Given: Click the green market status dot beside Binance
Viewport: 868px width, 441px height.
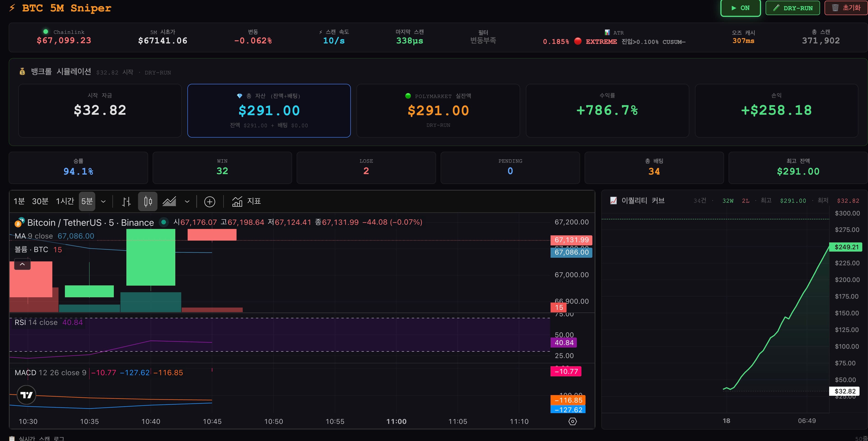Looking at the screenshot, I should pos(163,222).
